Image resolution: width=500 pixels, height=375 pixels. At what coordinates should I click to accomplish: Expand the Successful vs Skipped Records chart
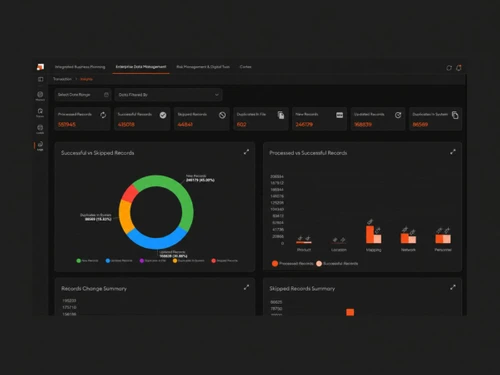(246, 152)
